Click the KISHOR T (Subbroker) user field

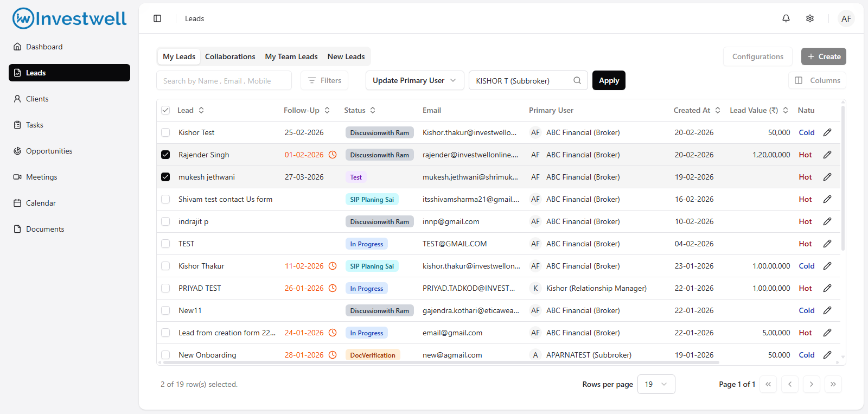click(528, 80)
